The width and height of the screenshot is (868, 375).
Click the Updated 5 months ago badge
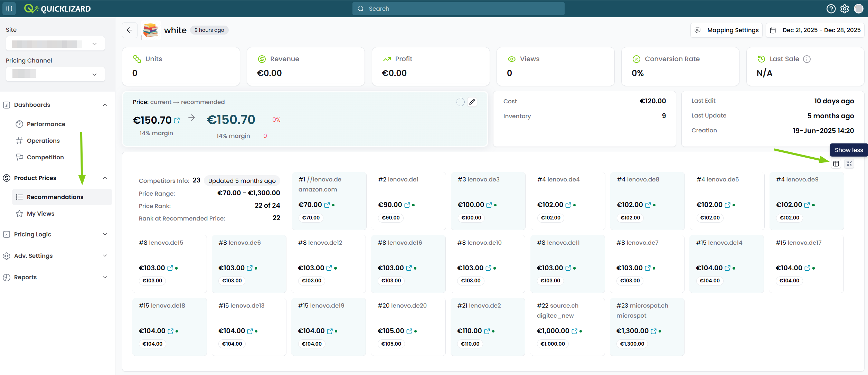tap(242, 181)
